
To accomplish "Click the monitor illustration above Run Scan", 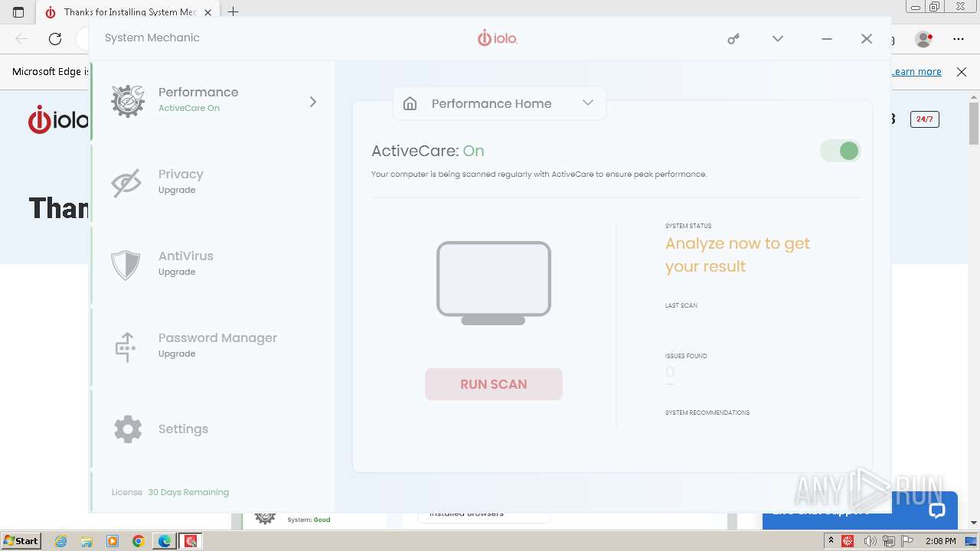I will coord(494,283).
